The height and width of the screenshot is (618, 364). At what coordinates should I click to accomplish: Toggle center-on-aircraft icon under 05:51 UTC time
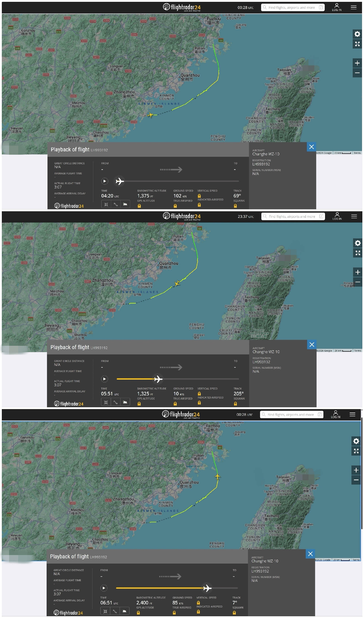pyautogui.click(x=106, y=402)
